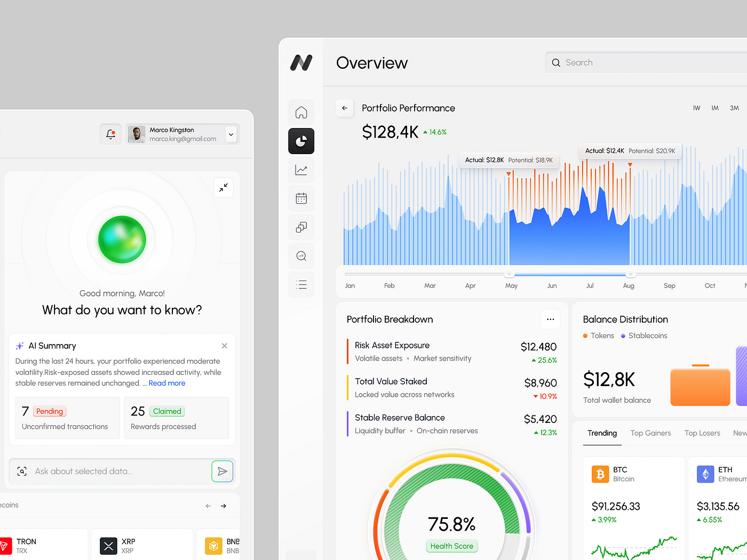Open the list sidebar icon
This screenshot has width=747, height=560.
pos(301,285)
